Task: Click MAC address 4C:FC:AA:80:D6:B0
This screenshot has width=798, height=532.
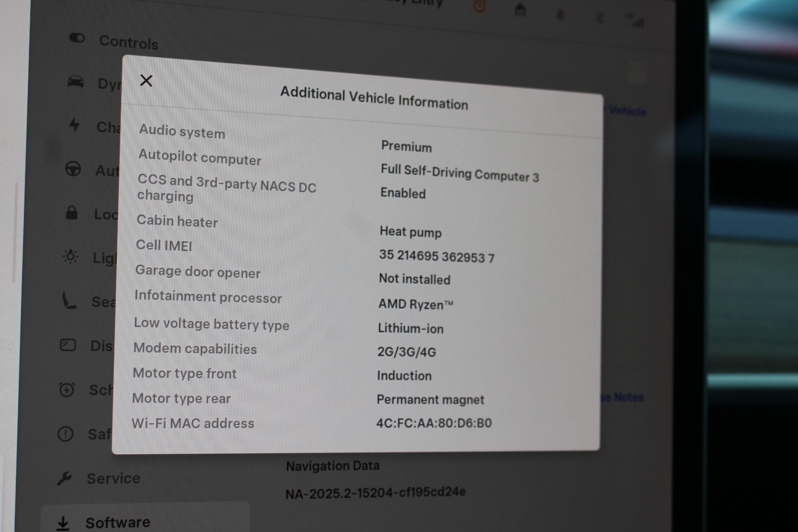Action: [434, 423]
